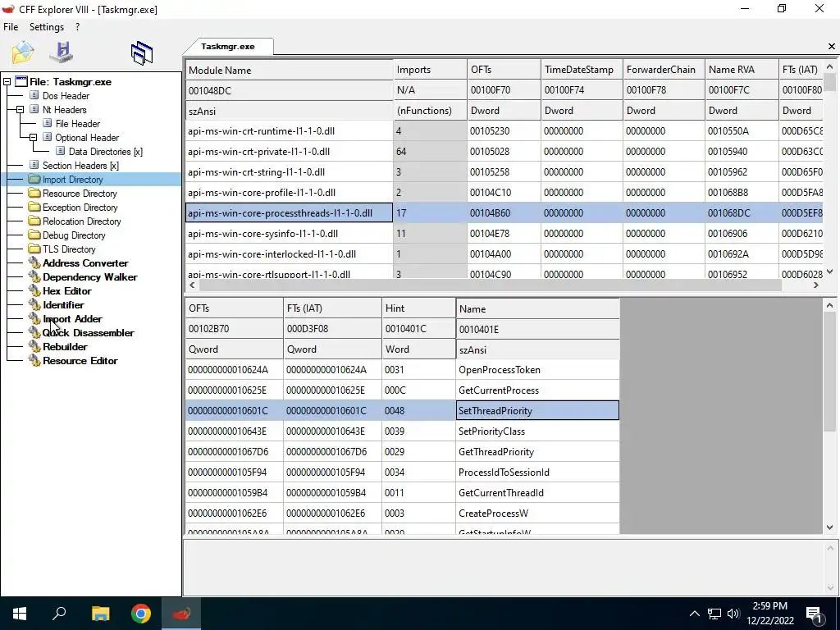Click the Save floppy disk toolbar icon
This screenshot has width=840, height=630.
tap(62, 52)
